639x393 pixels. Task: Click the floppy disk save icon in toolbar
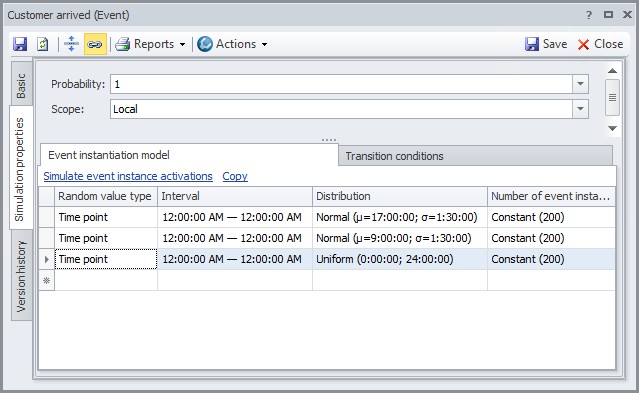pos(20,44)
